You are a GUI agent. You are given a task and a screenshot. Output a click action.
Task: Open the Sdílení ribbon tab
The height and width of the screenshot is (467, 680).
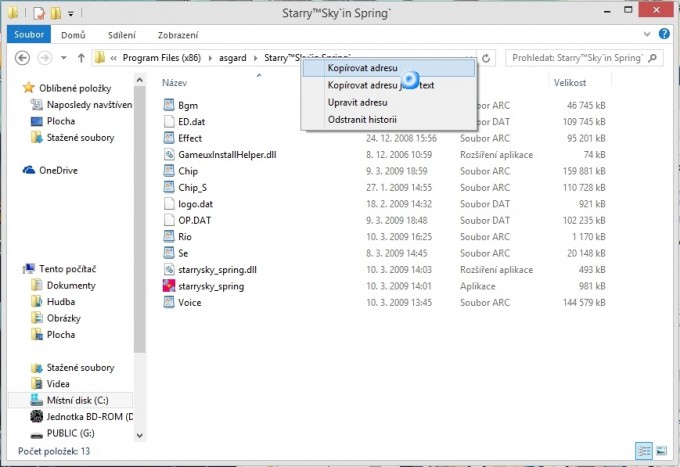pyautogui.click(x=121, y=35)
